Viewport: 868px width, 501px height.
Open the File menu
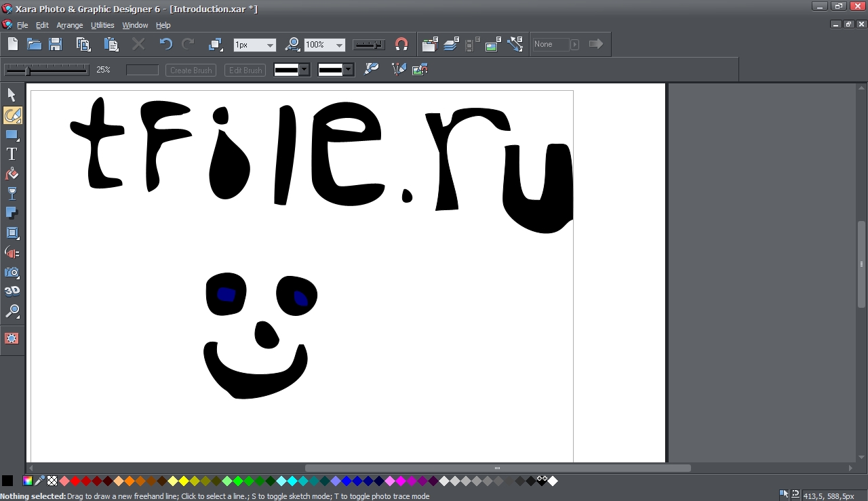(22, 25)
